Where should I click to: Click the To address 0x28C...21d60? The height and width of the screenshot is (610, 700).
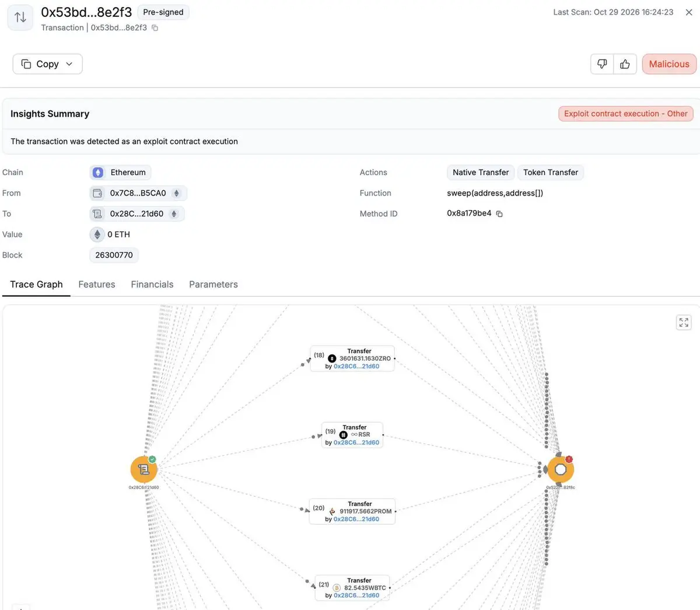pyautogui.click(x=137, y=214)
